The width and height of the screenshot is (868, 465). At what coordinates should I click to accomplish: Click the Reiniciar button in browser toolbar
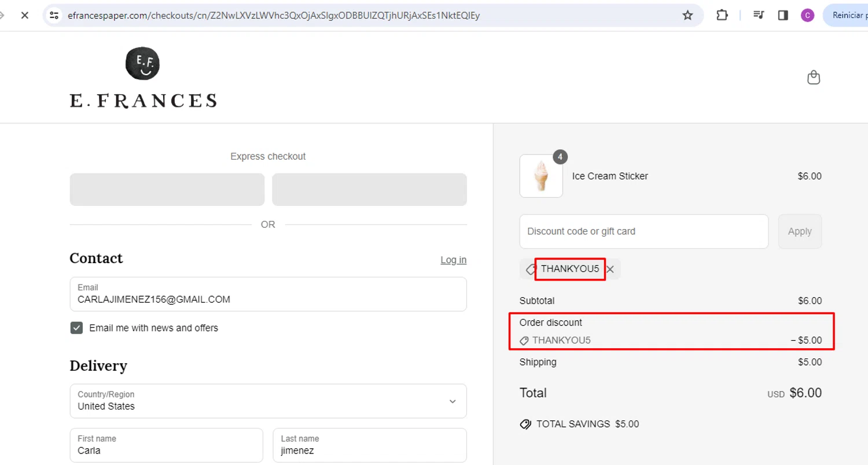[848, 16]
